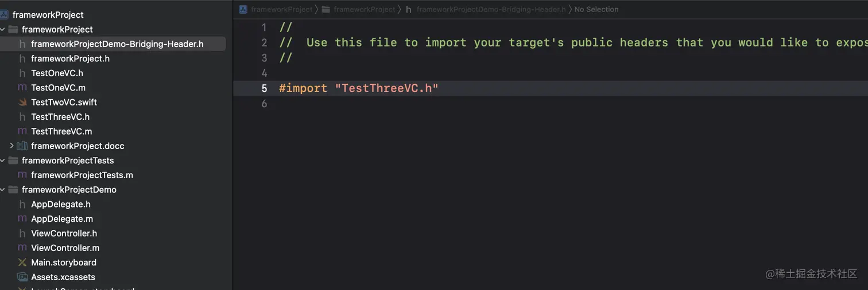Click the project icon in the breadcrumb bar
This screenshot has width=868, height=290.
(243, 9)
